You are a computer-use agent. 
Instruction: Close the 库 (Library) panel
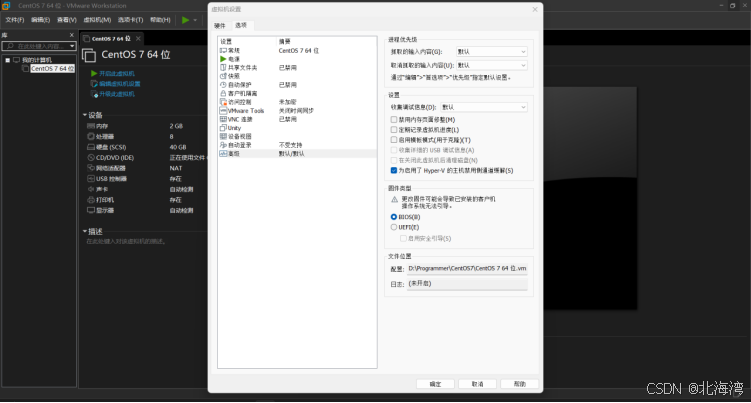(x=72, y=35)
